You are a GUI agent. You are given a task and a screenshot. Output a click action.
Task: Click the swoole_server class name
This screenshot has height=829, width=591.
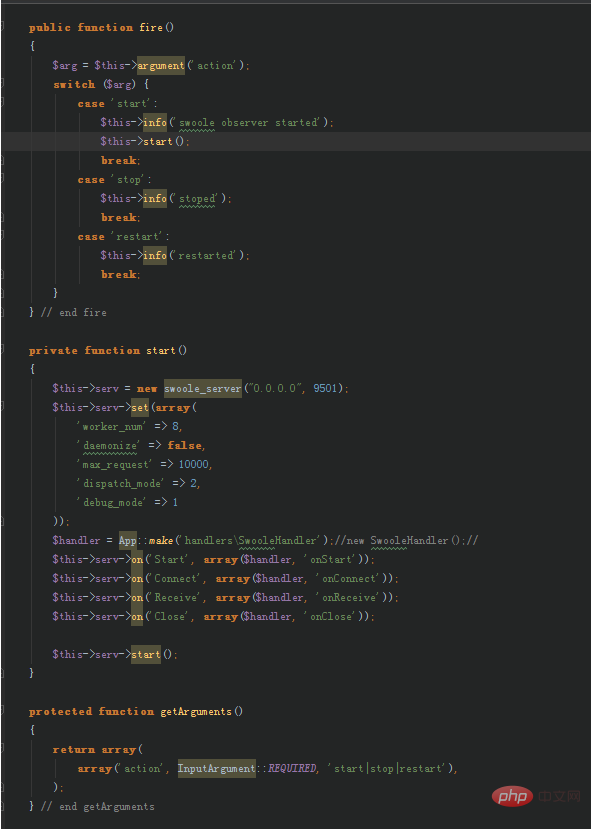[x=202, y=389]
